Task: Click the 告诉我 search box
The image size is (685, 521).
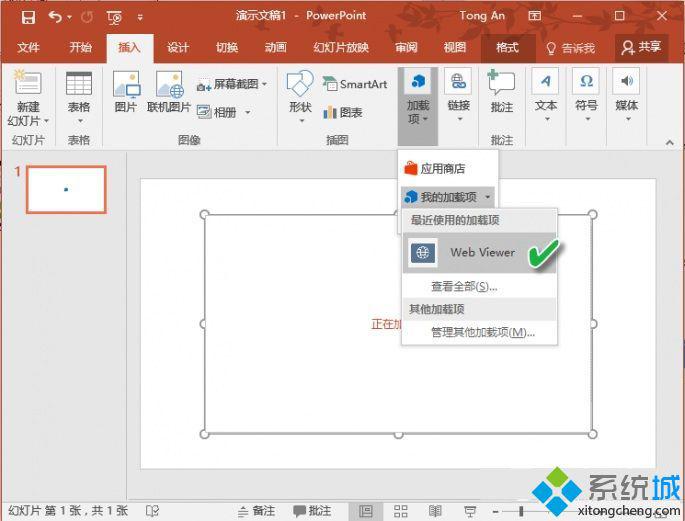Action: (571, 48)
